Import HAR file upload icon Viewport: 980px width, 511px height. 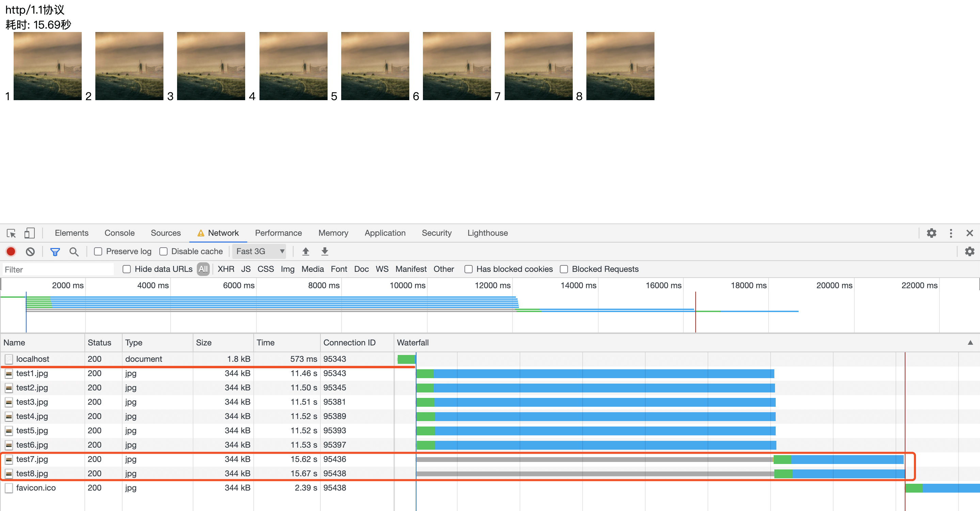tap(305, 251)
